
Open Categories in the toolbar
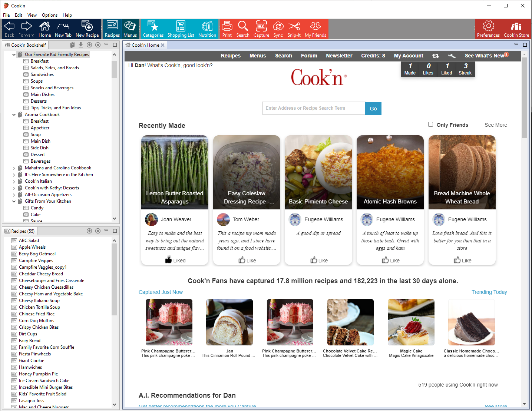[153, 29]
